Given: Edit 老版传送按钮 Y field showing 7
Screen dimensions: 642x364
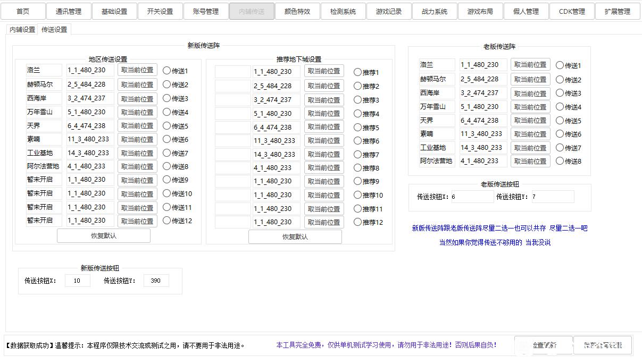Looking at the screenshot, I should (553, 197).
